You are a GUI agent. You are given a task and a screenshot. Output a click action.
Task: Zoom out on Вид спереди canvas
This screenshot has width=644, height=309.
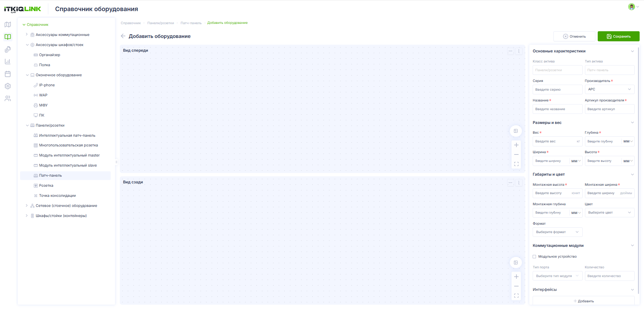pyautogui.click(x=517, y=154)
